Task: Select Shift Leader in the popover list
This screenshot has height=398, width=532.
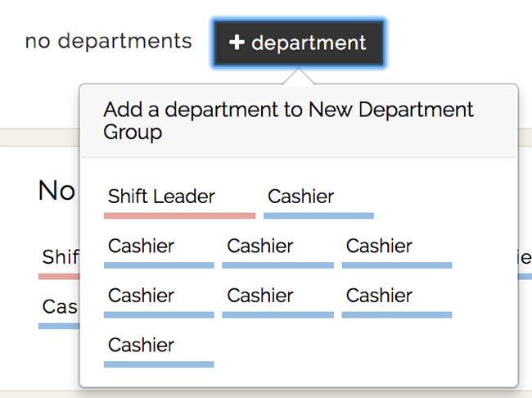Action: click(161, 197)
